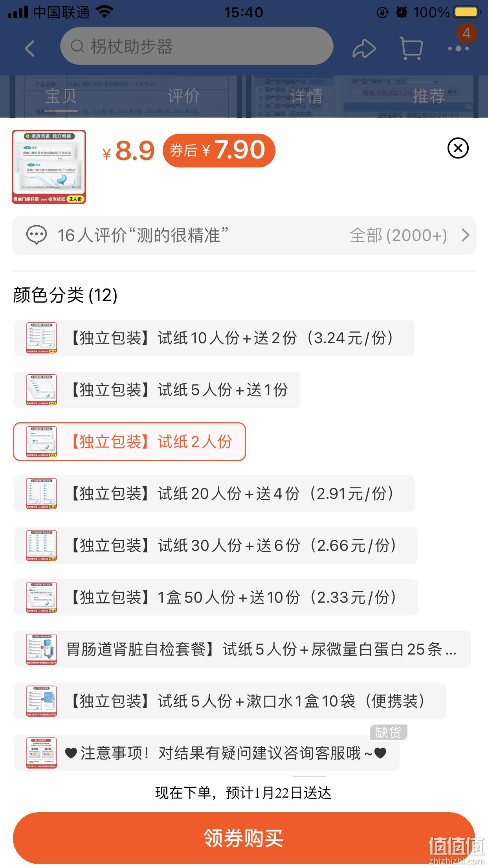Close the product options sheet

(458, 148)
